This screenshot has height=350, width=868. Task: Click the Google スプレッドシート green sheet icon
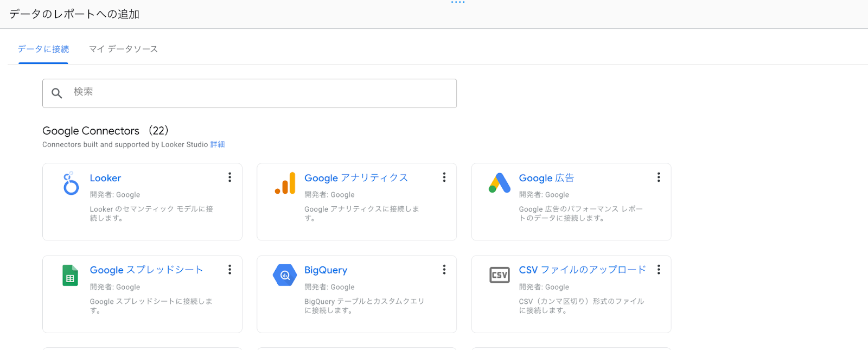(70, 276)
